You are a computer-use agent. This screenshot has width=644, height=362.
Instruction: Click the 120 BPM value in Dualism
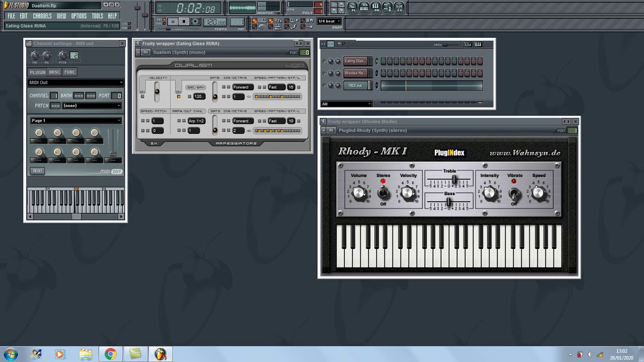tap(199, 97)
